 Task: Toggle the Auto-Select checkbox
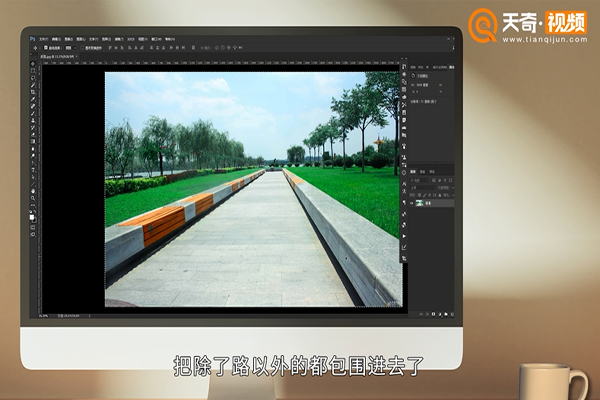point(46,48)
